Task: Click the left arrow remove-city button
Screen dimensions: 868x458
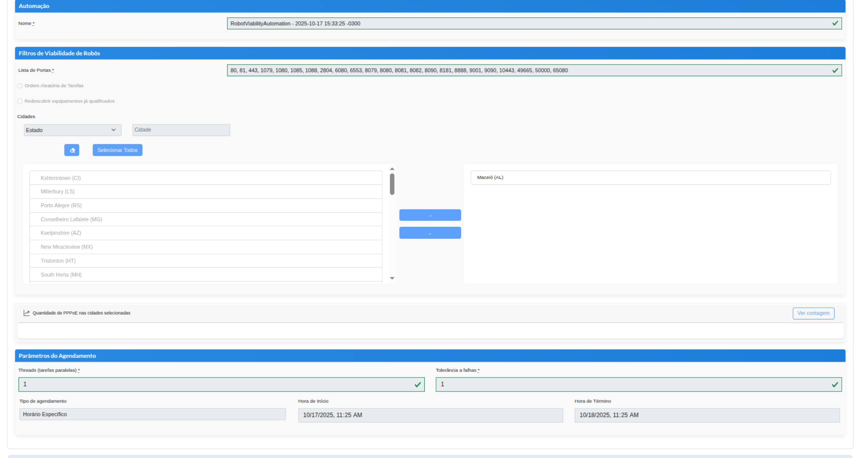Action: [x=430, y=233]
